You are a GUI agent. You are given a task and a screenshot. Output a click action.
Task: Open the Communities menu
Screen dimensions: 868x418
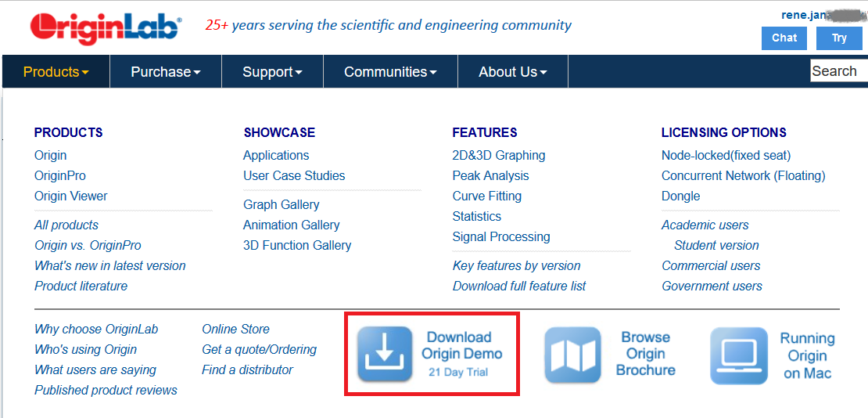[389, 72]
